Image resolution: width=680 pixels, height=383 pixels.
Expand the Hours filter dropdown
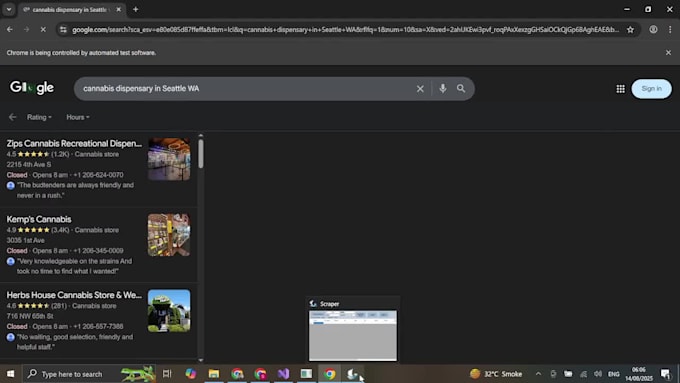pyautogui.click(x=78, y=117)
